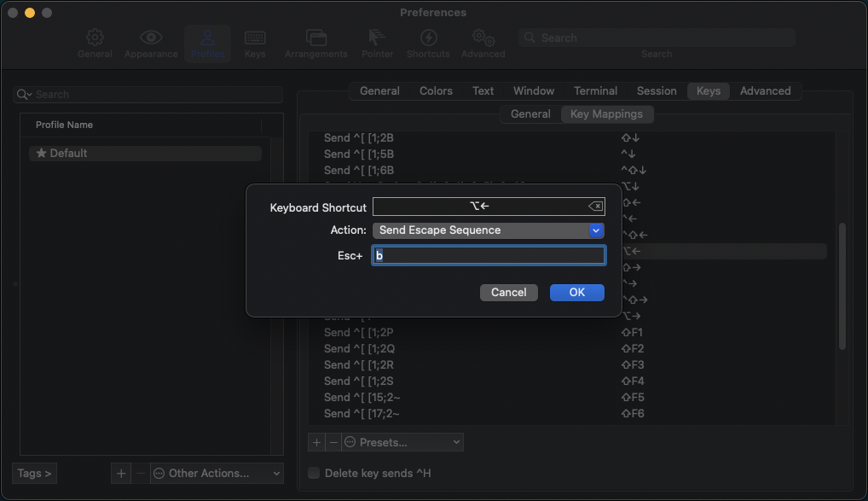Switch to the Session profile tab
This screenshot has height=501, width=868.
click(657, 90)
